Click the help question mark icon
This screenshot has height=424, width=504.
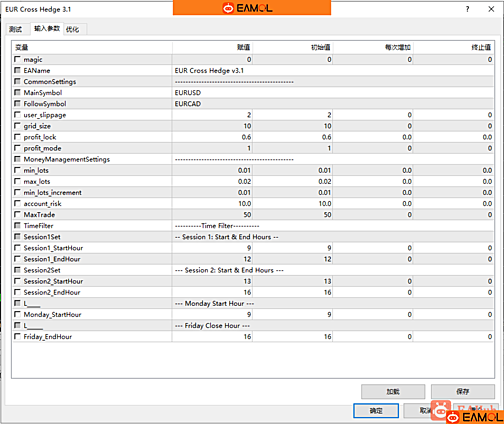click(x=467, y=9)
